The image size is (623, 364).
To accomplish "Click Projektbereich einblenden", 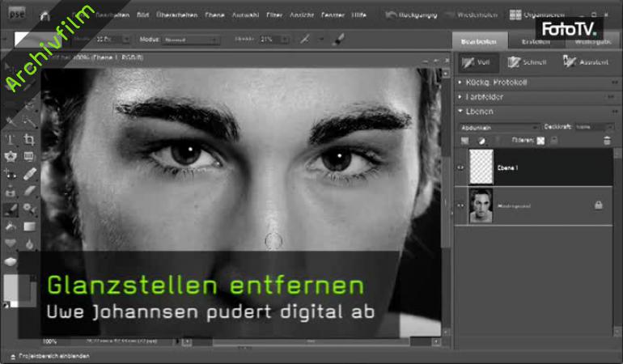I will click(50, 356).
